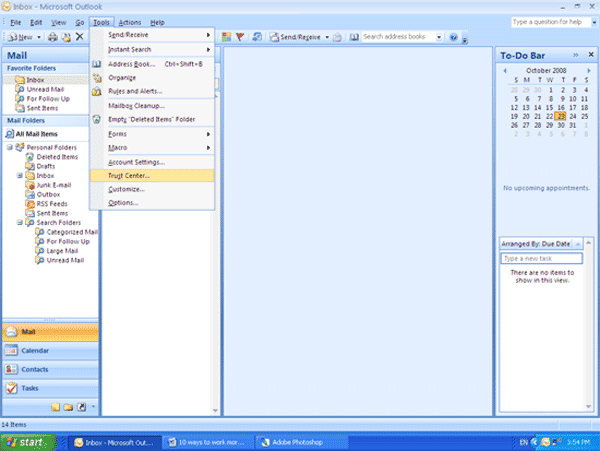Viewport: 600px width, 451px height.
Task: Go to next month in To-Do Bar calendar
Action: [x=589, y=70]
